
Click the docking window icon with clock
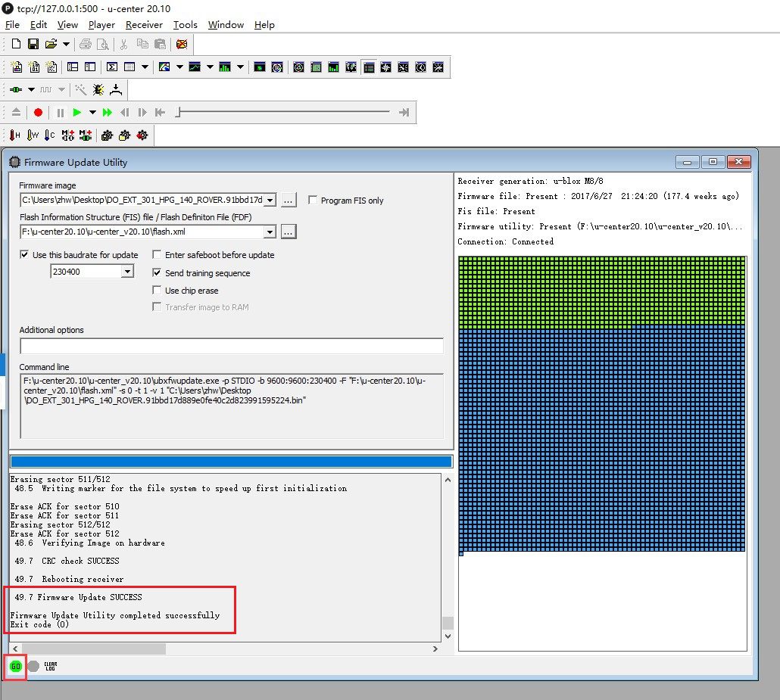pyautogui.click(x=421, y=67)
